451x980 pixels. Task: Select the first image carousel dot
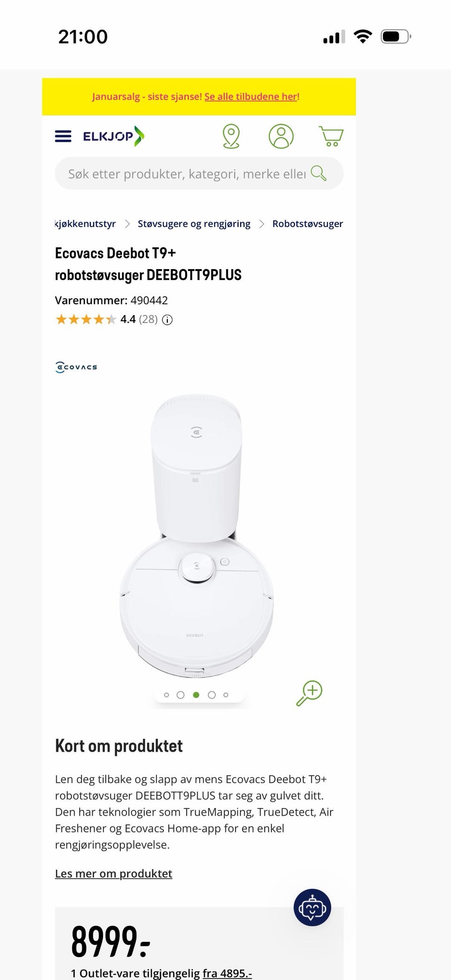tap(166, 695)
